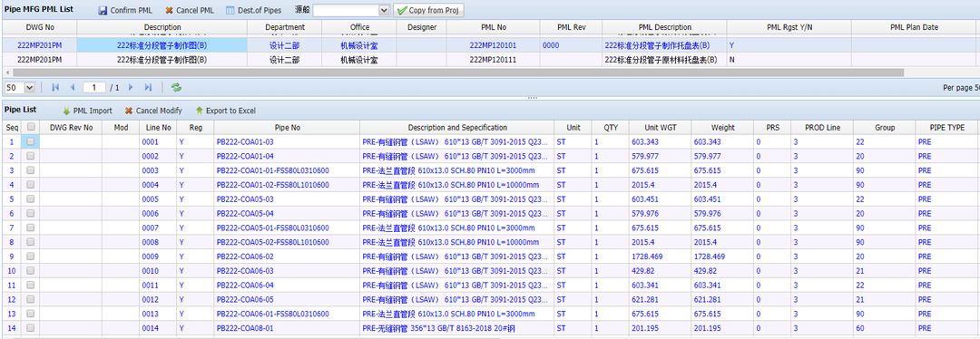The height and width of the screenshot is (339, 980).
Task: Go to first page icon
Action: coord(55,87)
